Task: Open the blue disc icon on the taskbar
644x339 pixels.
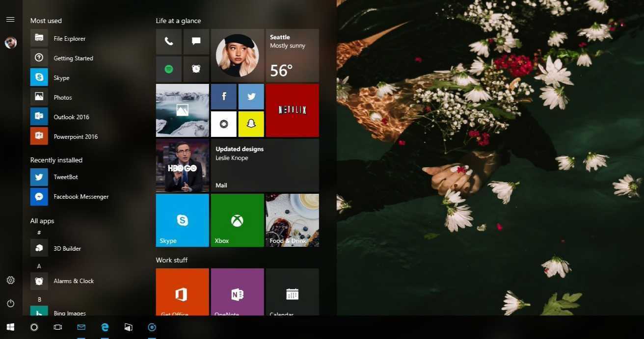Action: coord(152,327)
